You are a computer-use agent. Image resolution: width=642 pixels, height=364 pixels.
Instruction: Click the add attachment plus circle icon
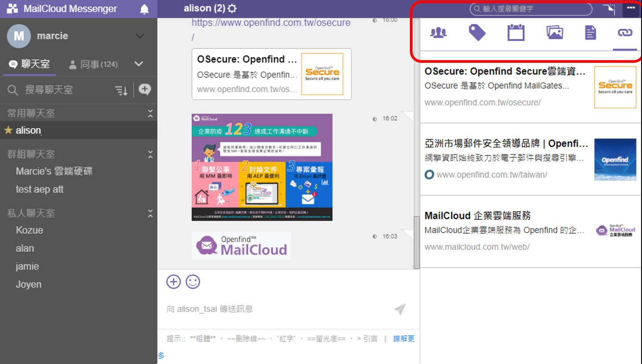tap(173, 282)
